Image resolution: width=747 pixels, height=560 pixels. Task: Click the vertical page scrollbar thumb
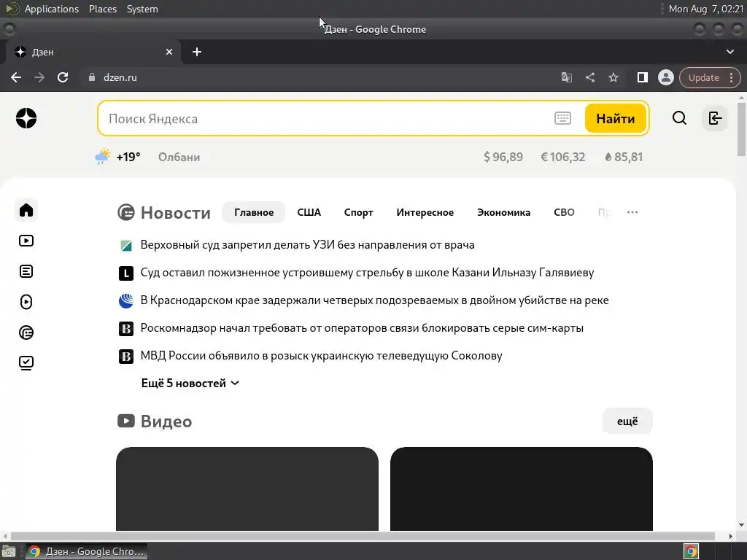pos(741,128)
